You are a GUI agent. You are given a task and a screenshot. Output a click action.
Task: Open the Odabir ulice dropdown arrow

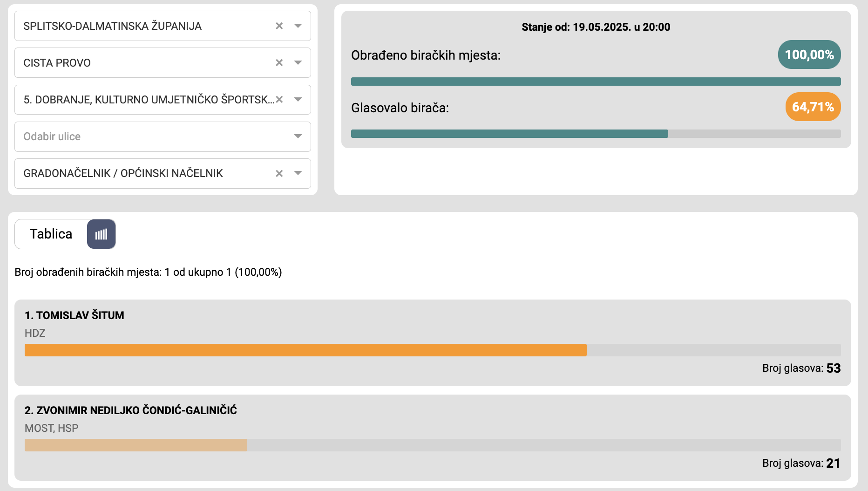pyautogui.click(x=298, y=136)
